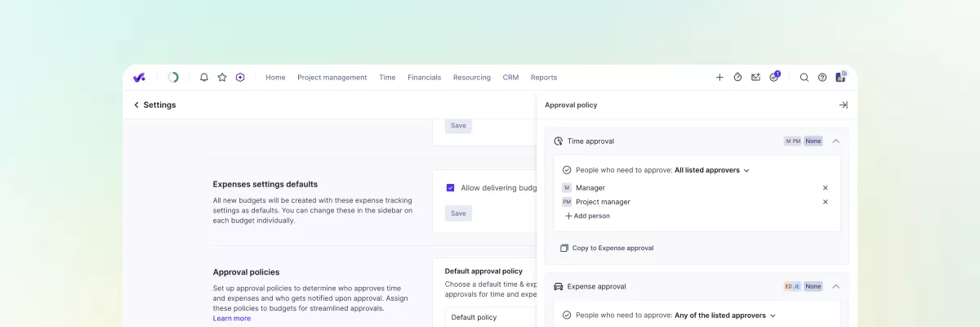
Task: Collapse the Time approval section
Action: tap(835, 141)
